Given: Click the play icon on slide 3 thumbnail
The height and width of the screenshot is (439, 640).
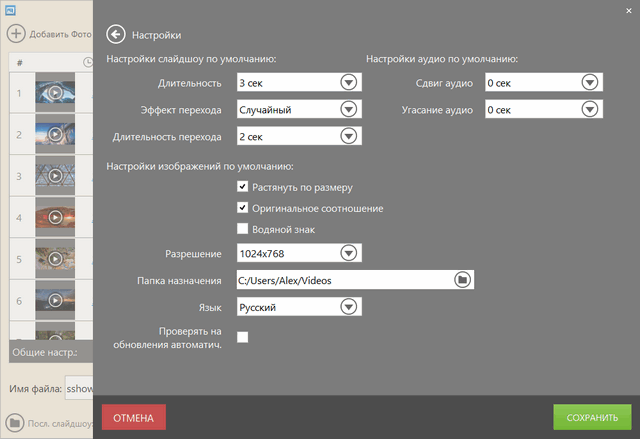Looking at the screenshot, I should 55,175.
